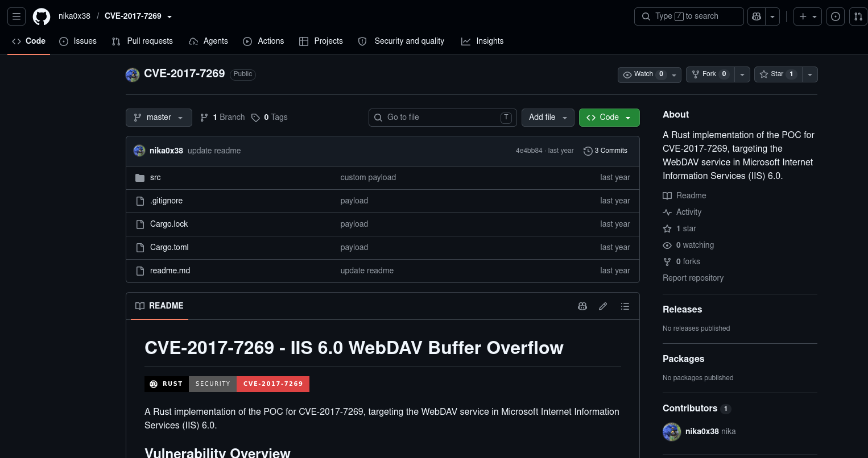868x458 pixels.
Task: Open .gitignore file
Action: [166, 201]
